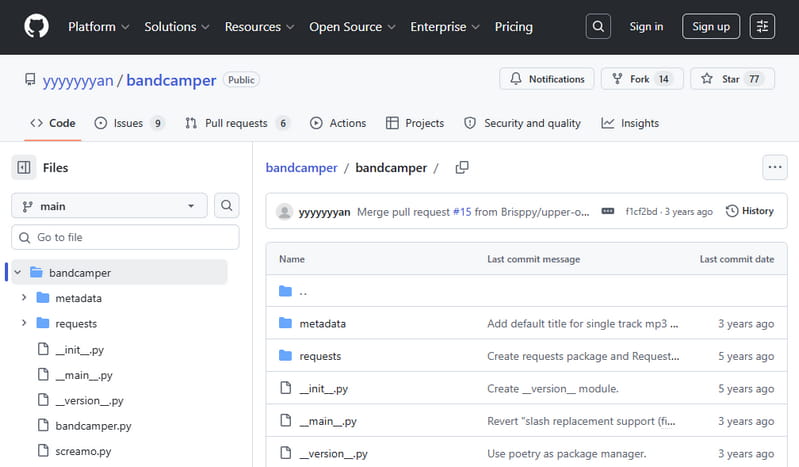The width and height of the screenshot is (799, 467).
Task: Open the Pull requests tab
Action: pos(237,123)
